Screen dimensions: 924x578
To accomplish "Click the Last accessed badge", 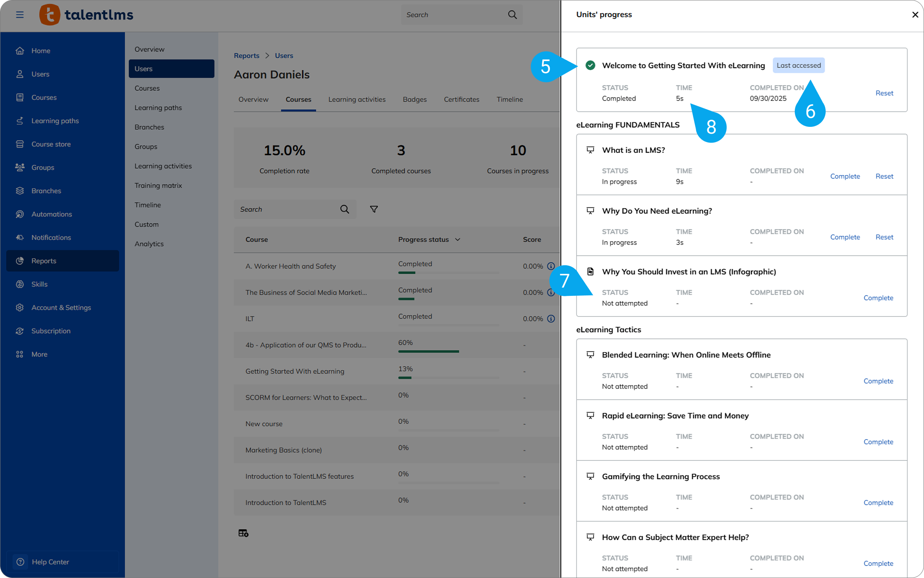I will 798,65.
